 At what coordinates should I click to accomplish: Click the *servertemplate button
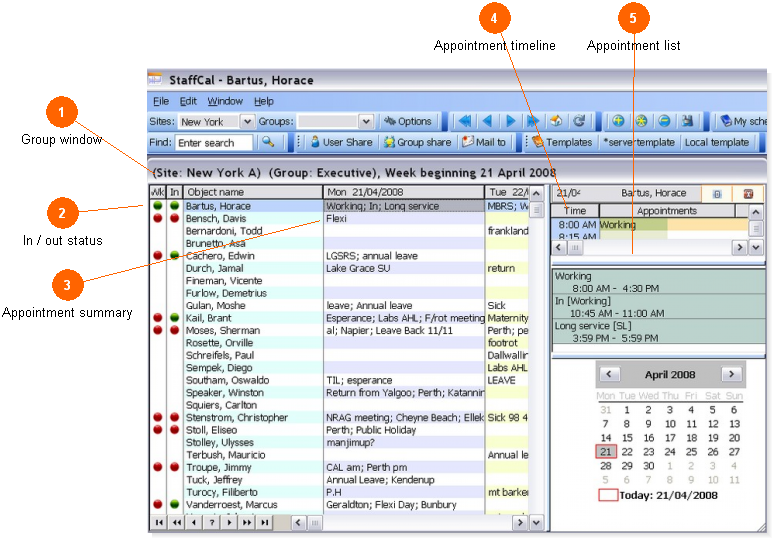pos(639,142)
